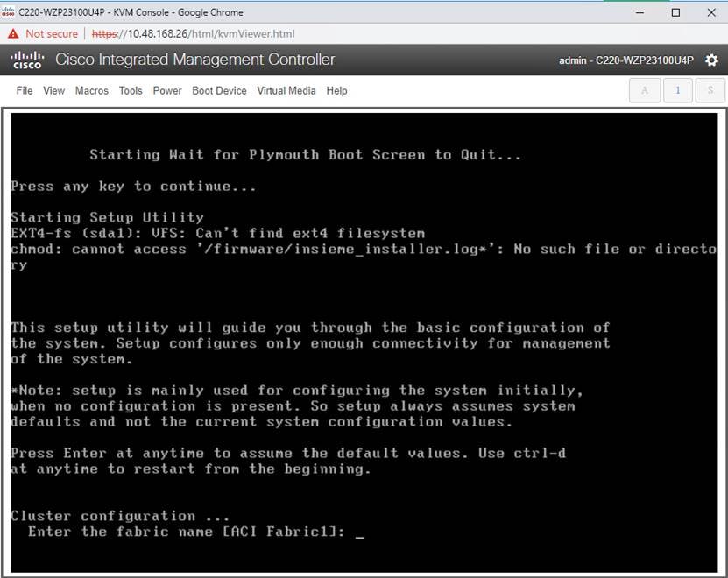Toggle the S Scroll Lock indicator button

pyautogui.click(x=710, y=90)
